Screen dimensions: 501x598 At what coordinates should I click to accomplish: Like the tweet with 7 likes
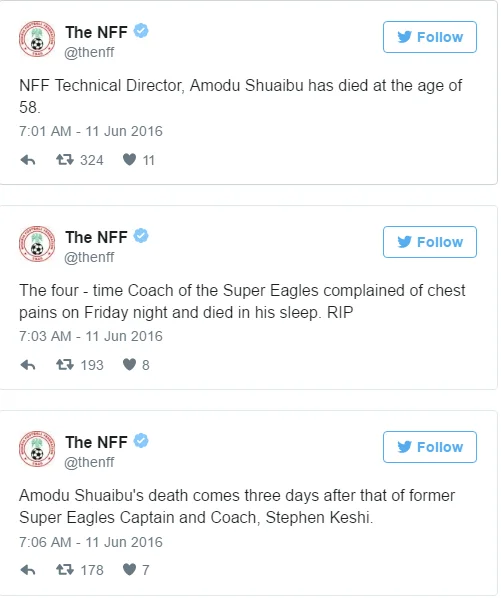pos(130,570)
